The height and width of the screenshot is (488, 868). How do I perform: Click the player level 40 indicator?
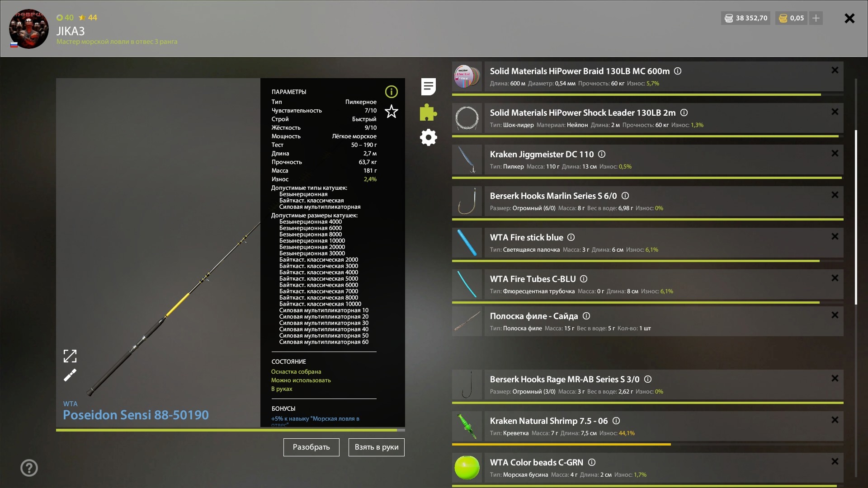pyautogui.click(x=65, y=18)
